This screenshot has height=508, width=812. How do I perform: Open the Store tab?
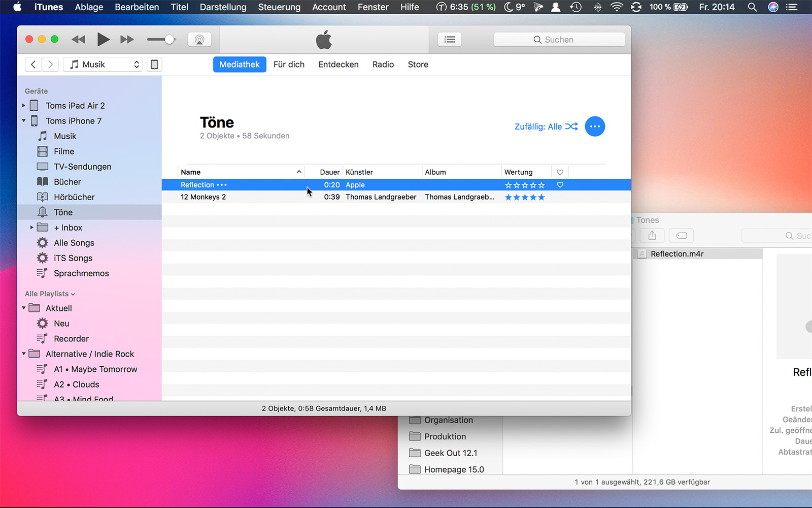tap(418, 65)
